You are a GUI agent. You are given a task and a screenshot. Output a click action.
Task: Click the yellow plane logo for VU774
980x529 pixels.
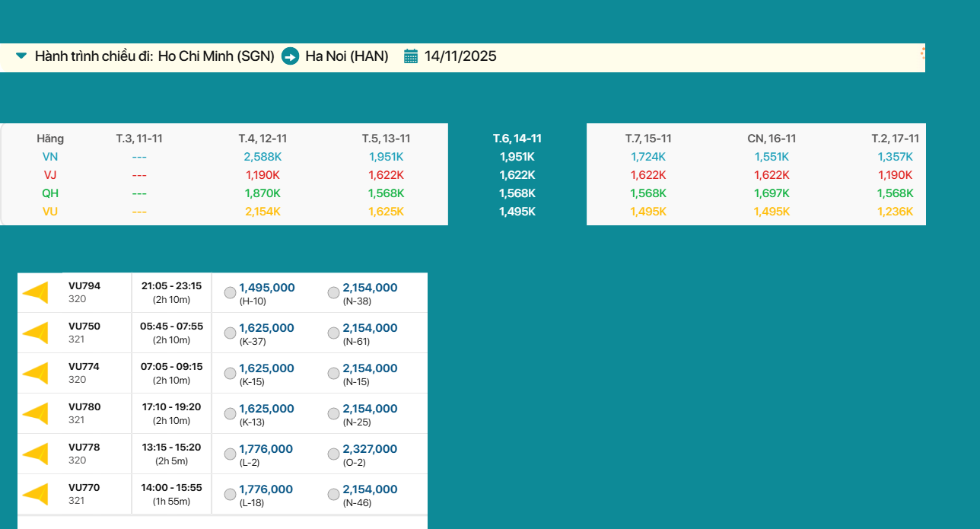[x=36, y=373]
